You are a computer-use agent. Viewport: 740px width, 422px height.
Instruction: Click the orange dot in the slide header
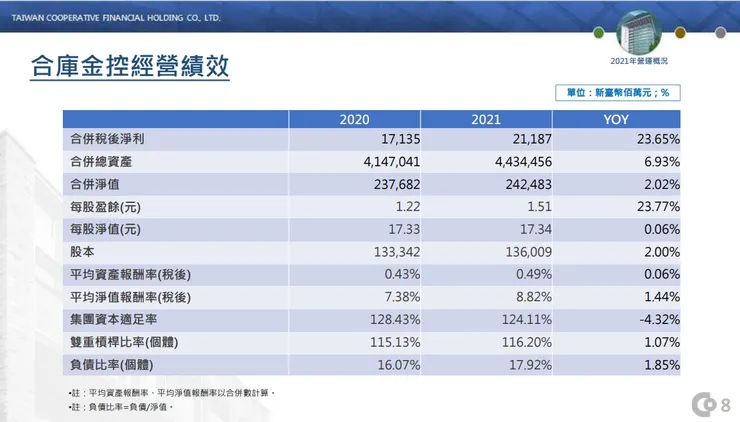(x=680, y=33)
